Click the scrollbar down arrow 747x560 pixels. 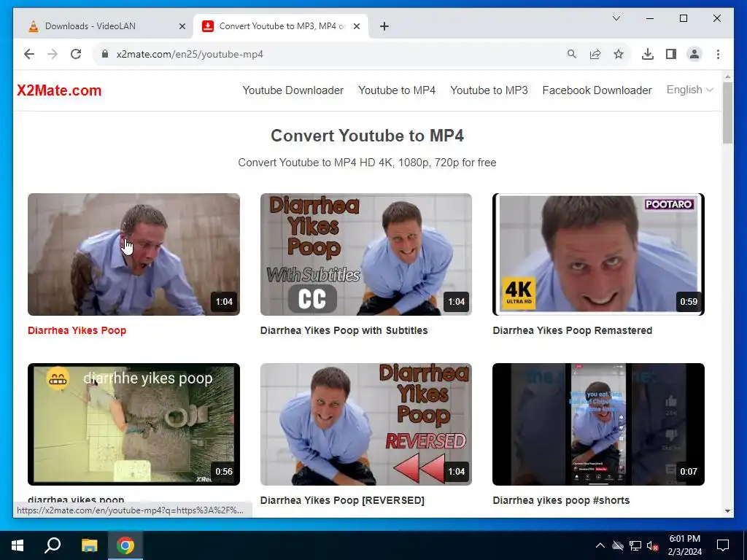pyautogui.click(x=727, y=511)
